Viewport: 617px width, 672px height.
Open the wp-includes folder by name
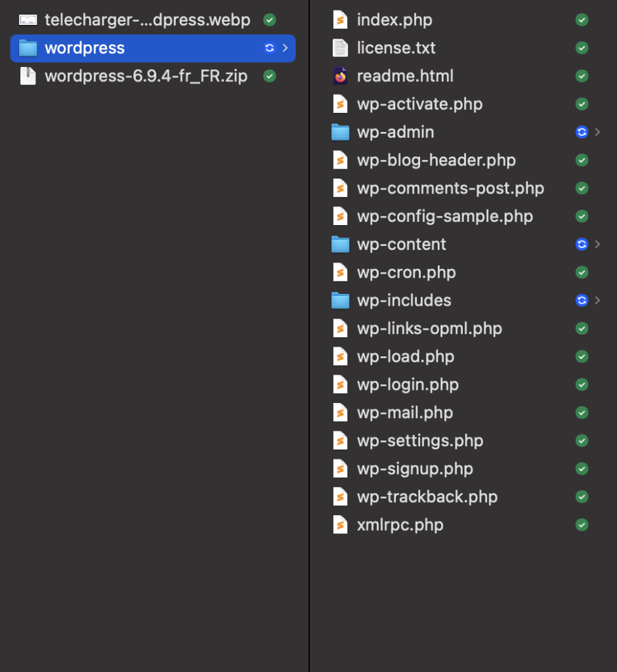pyautogui.click(x=404, y=301)
